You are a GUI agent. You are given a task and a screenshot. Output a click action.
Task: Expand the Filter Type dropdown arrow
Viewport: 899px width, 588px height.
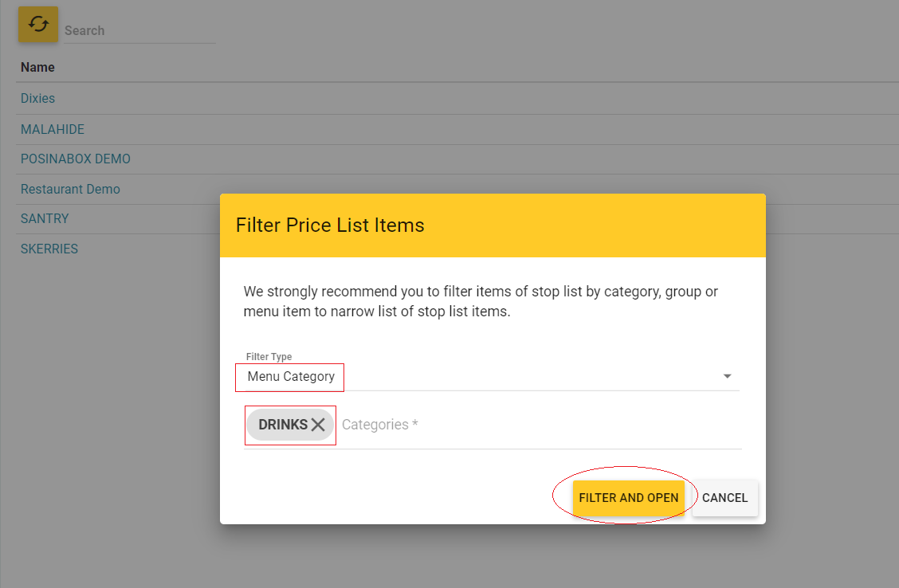(727, 376)
